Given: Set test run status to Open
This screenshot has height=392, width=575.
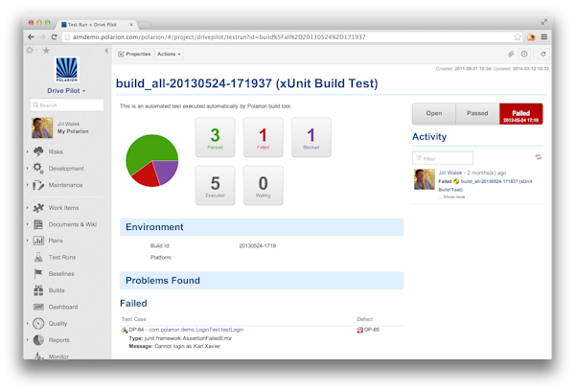Looking at the screenshot, I should [x=433, y=114].
